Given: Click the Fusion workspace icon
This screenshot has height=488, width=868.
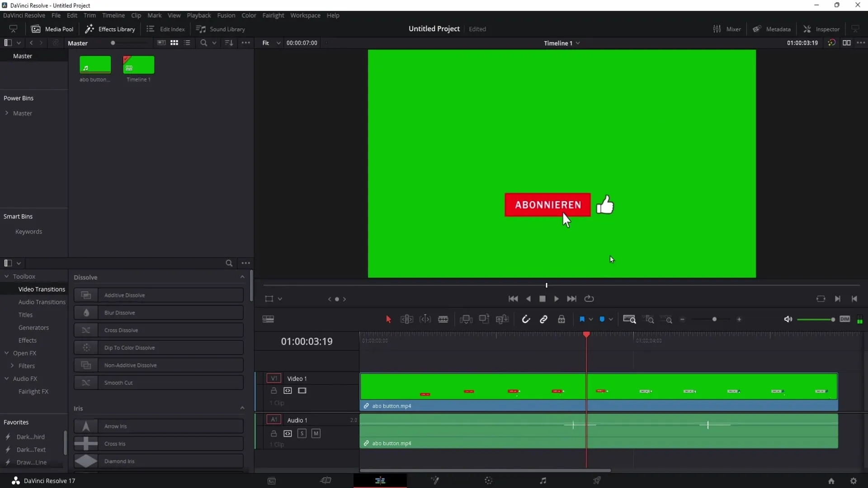Looking at the screenshot, I should click(x=434, y=480).
